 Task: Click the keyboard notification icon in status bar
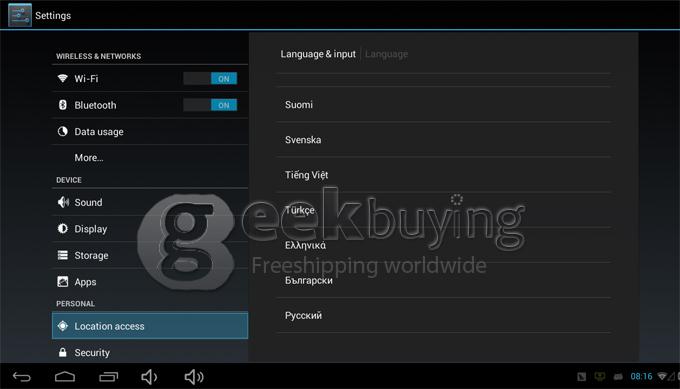point(618,376)
